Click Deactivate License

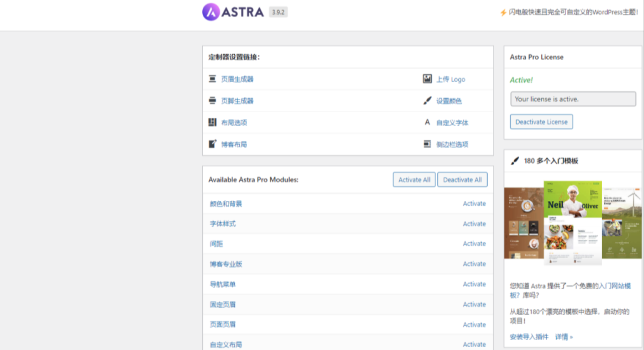[x=541, y=122]
